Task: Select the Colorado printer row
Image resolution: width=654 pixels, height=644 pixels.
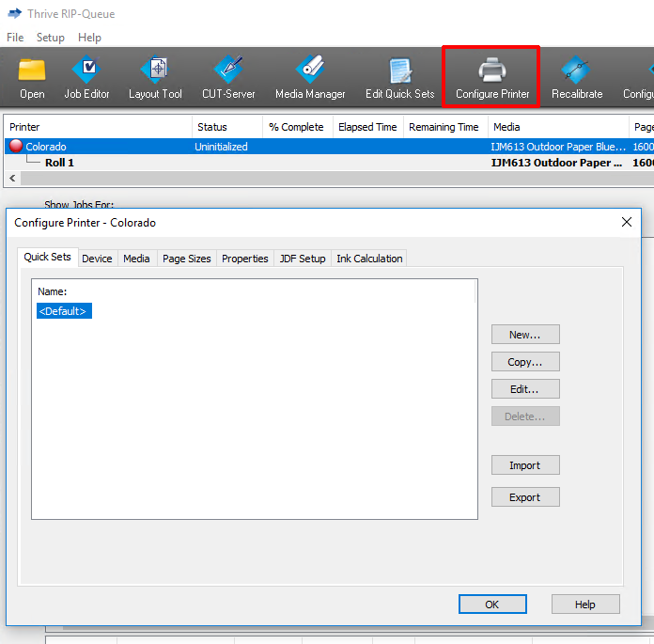Action: [x=46, y=147]
